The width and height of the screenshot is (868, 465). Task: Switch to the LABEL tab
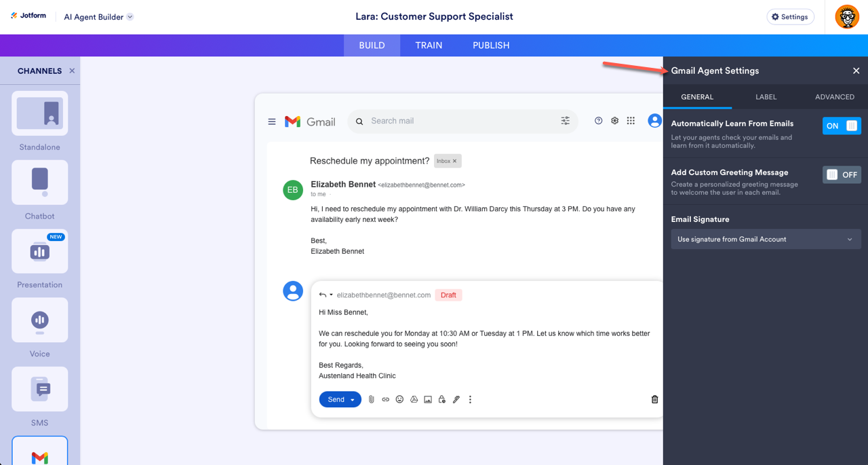(x=766, y=97)
